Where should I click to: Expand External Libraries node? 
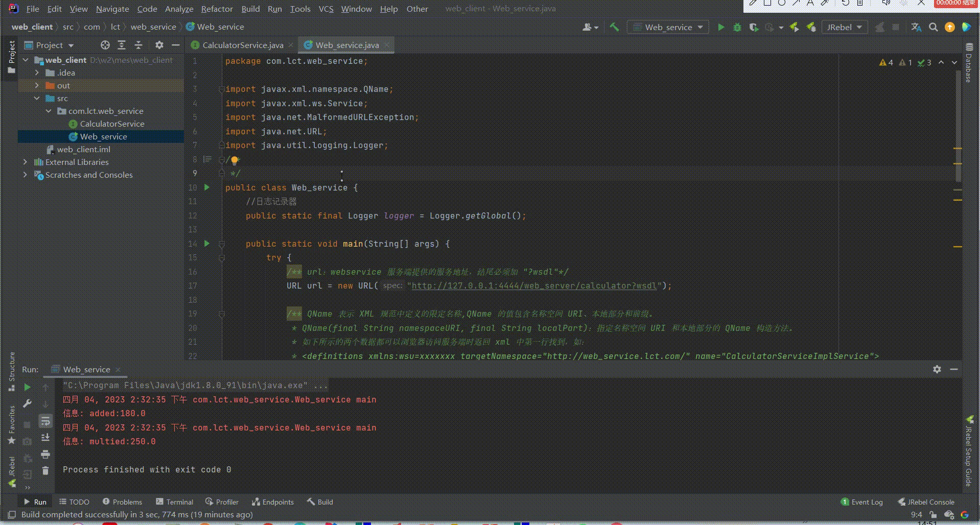[25, 162]
